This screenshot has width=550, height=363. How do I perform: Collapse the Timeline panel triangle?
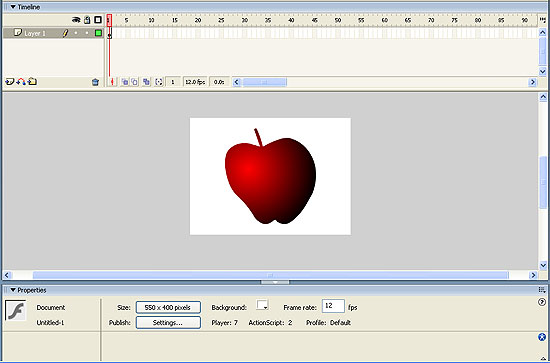pos(13,7)
